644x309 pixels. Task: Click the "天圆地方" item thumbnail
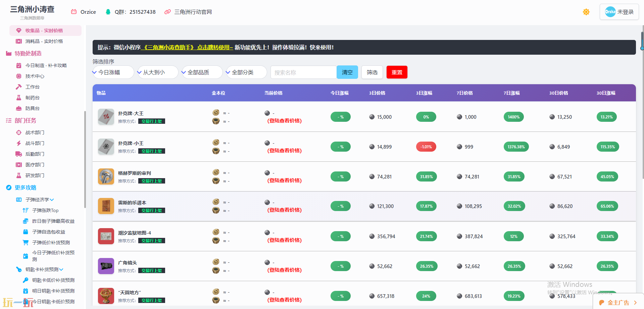[x=106, y=296]
